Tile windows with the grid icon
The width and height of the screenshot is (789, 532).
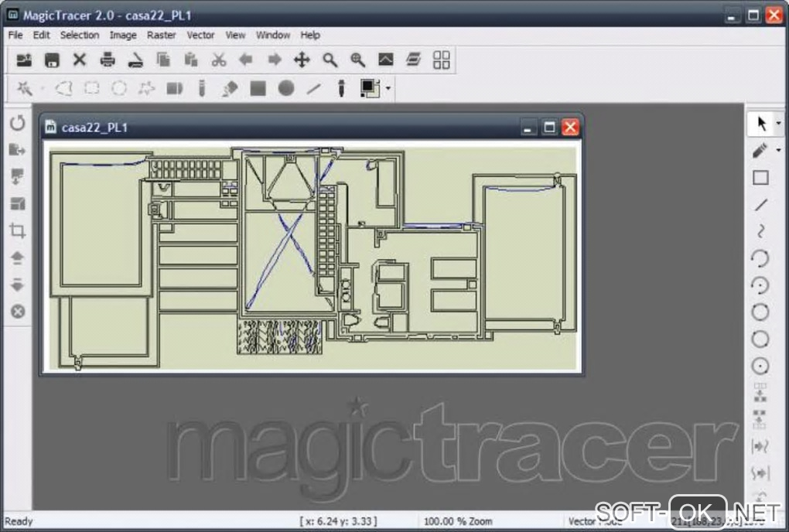pyautogui.click(x=441, y=60)
